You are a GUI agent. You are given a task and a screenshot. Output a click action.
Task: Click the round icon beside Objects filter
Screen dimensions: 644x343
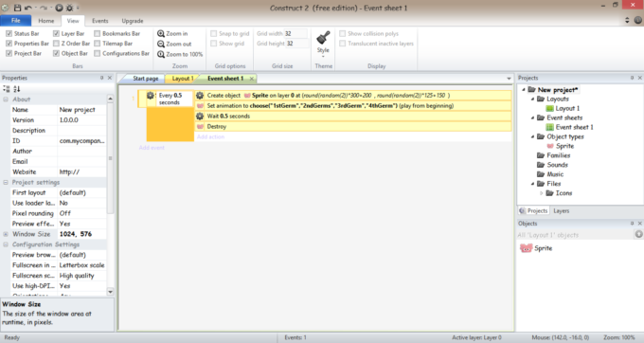pyautogui.click(x=638, y=234)
